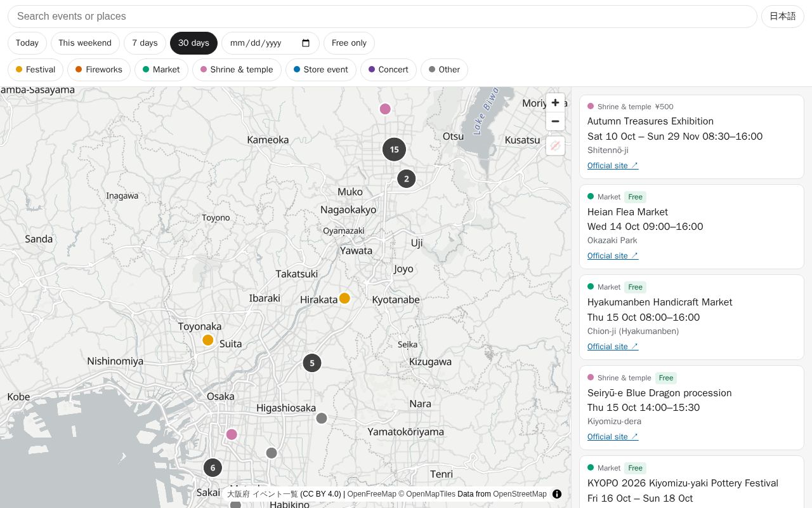Select the orange festival marker between Toyonaka and Suita
Screen dimensions: 812x508
(207, 340)
